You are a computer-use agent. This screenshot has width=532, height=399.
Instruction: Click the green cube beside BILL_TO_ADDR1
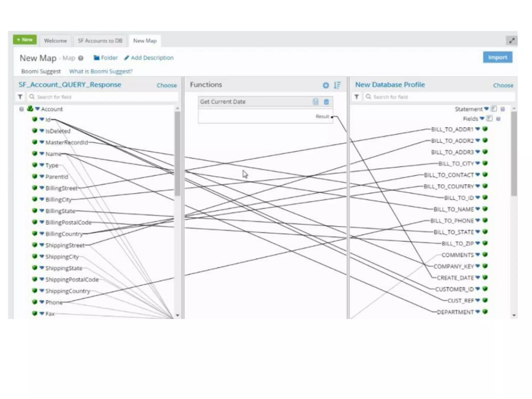point(485,129)
